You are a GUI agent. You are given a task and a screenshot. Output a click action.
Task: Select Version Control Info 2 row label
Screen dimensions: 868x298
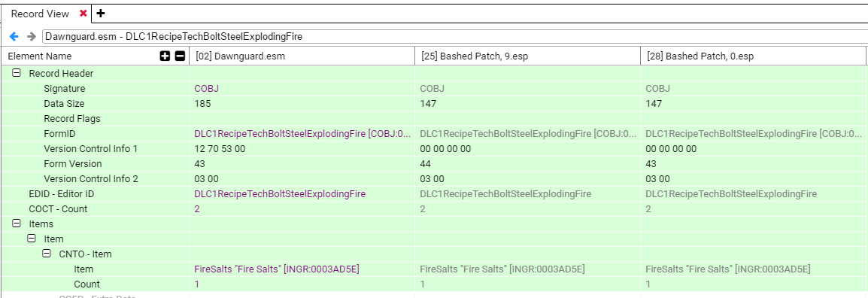pos(91,179)
